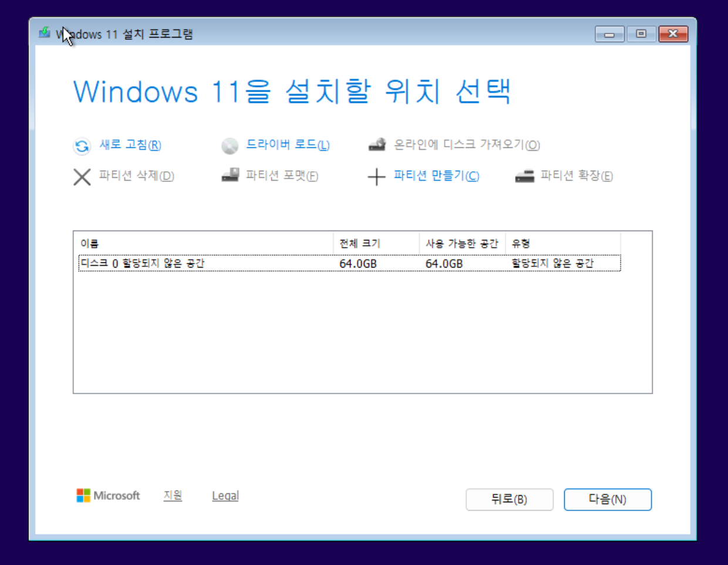
Task: Click the setup program icon in title bar
Action: [x=45, y=33]
